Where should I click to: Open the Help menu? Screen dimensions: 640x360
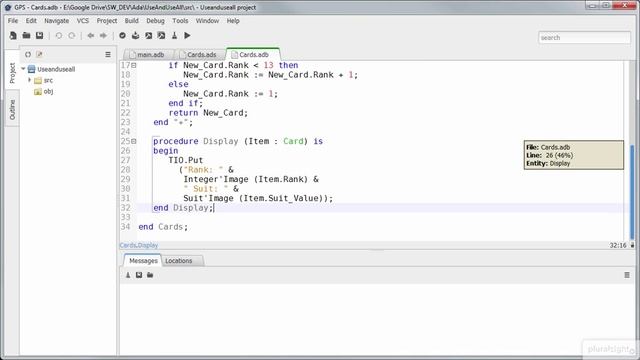click(x=233, y=21)
